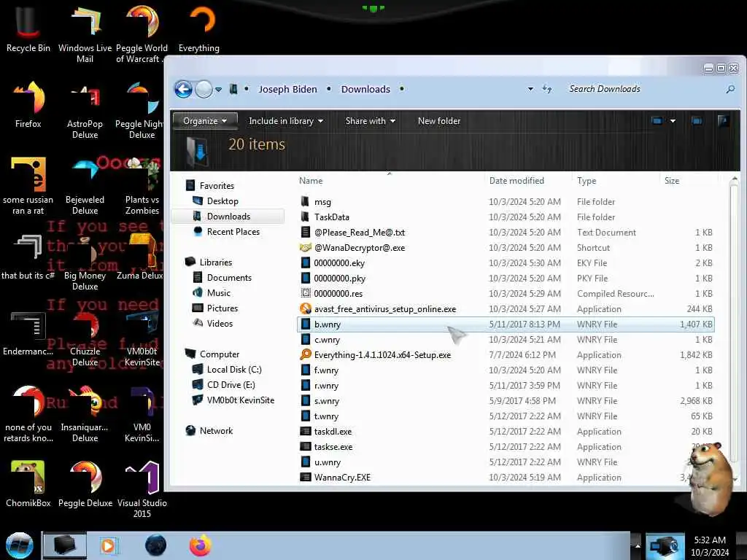Image resolution: width=747 pixels, height=560 pixels.
Task: Expand the Organize menu dropdown
Action: coord(205,121)
